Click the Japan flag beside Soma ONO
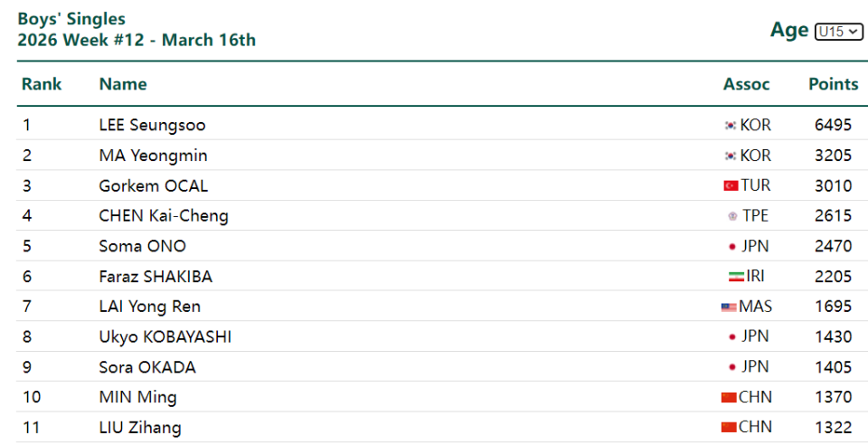 click(731, 247)
